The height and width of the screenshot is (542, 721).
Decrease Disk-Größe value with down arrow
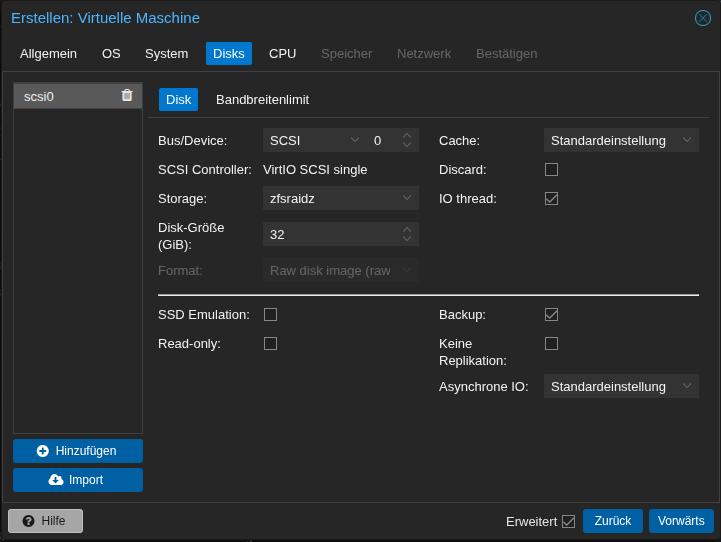click(x=407, y=239)
